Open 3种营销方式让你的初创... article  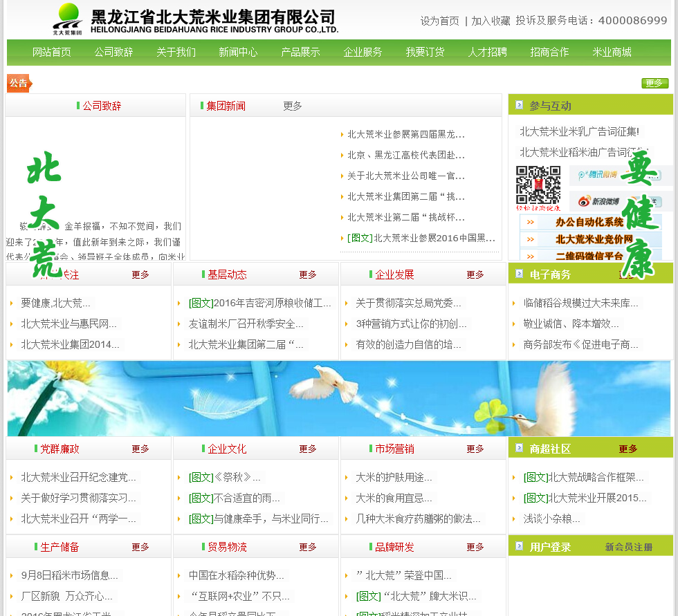pos(411,324)
